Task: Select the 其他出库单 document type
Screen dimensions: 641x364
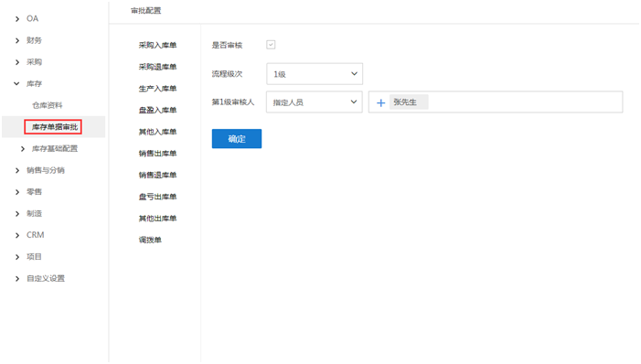Action: (157, 219)
